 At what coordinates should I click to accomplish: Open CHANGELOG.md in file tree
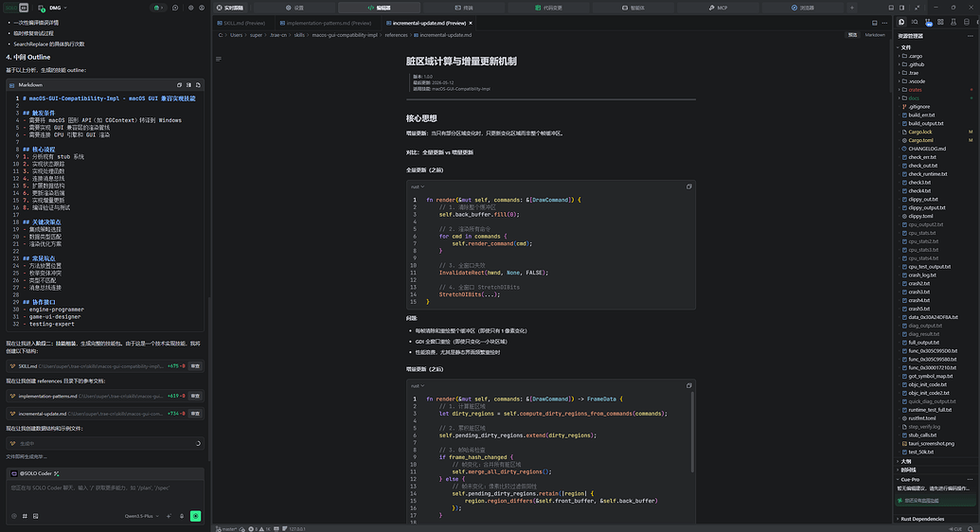coord(935,149)
